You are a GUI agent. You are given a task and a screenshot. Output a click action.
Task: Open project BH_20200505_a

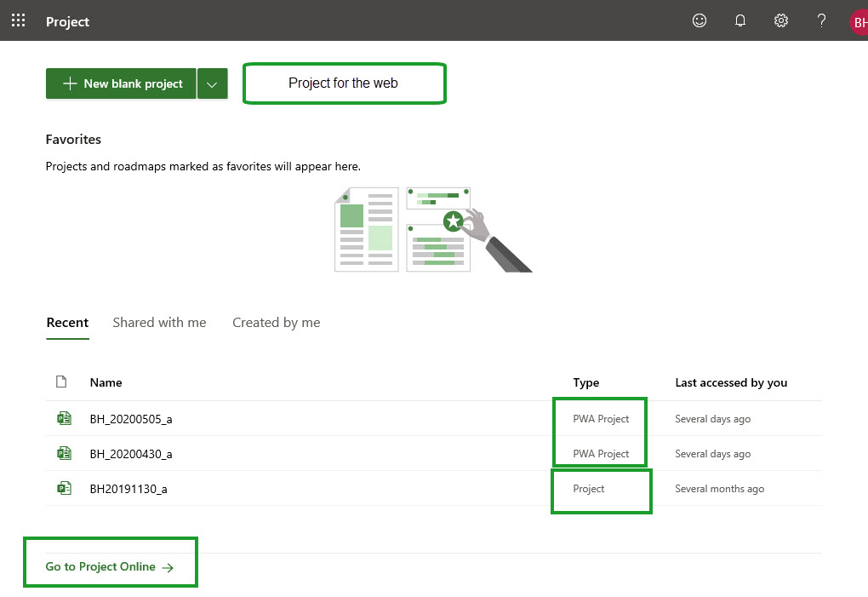click(131, 419)
